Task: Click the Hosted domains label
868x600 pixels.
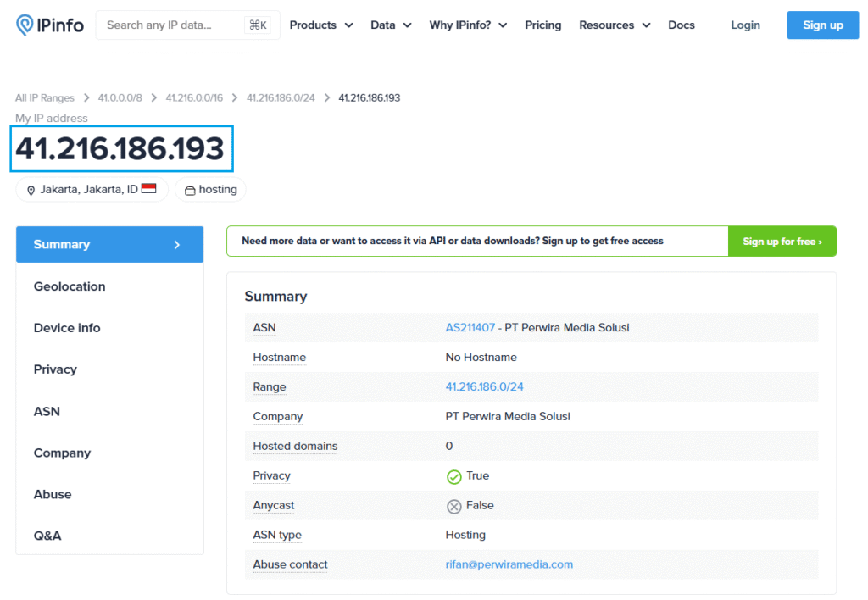Action: (295, 446)
